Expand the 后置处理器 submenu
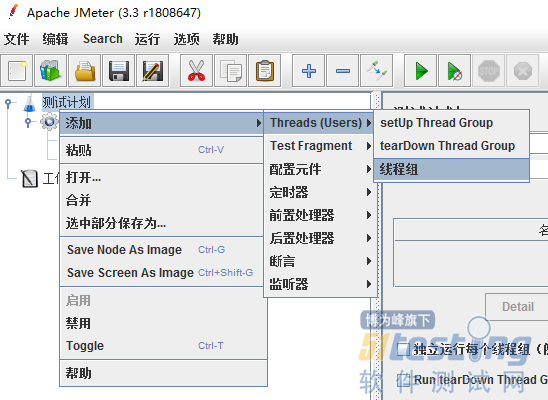The height and width of the screenshot is (400, 548). coord(319,238)
